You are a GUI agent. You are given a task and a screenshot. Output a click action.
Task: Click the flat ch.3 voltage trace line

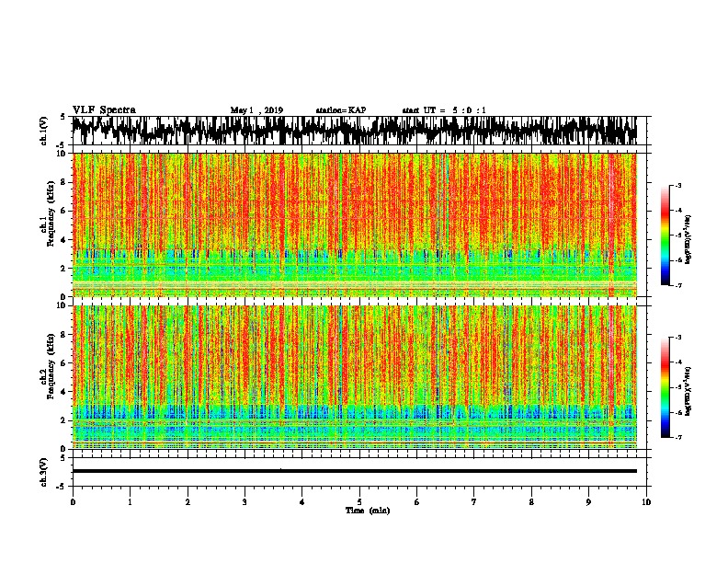355,471
